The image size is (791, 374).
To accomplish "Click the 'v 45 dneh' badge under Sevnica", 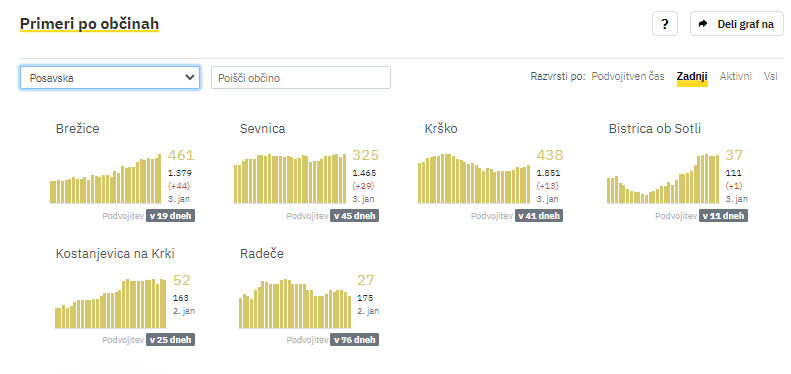I will pyautogui.click(x=355, y=216).
